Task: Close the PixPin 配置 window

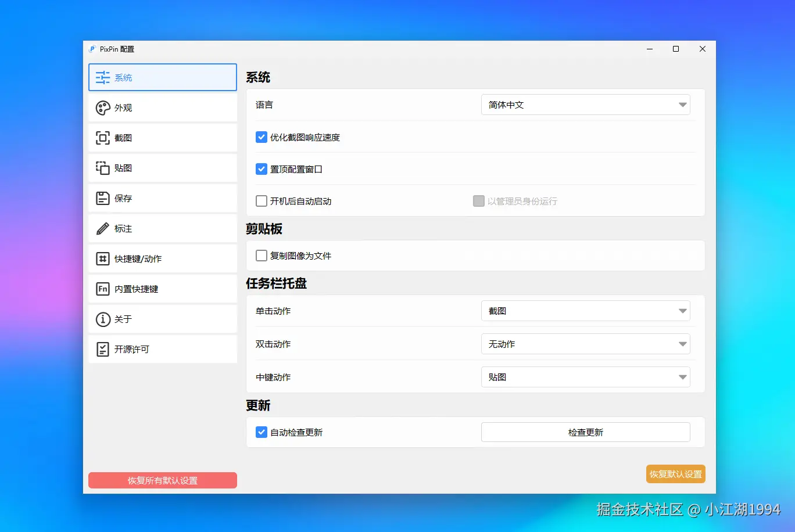Action: [x=702, y=49]
